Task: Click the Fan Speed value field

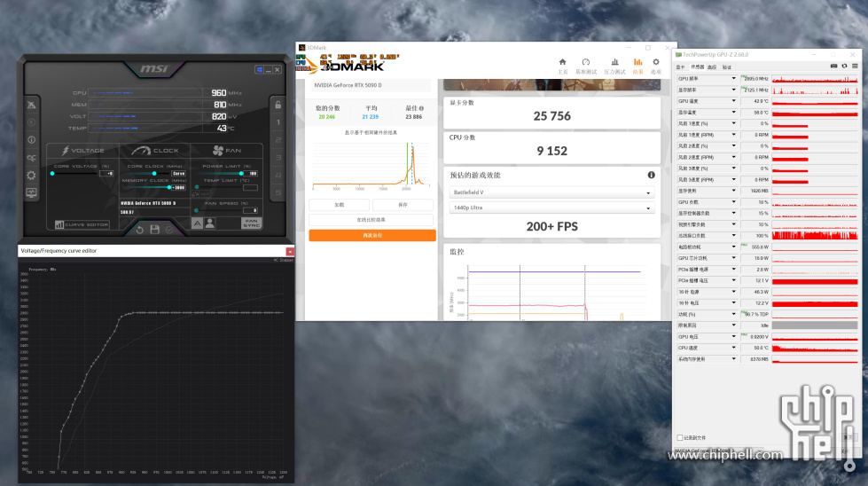Action: coord(251,210)
